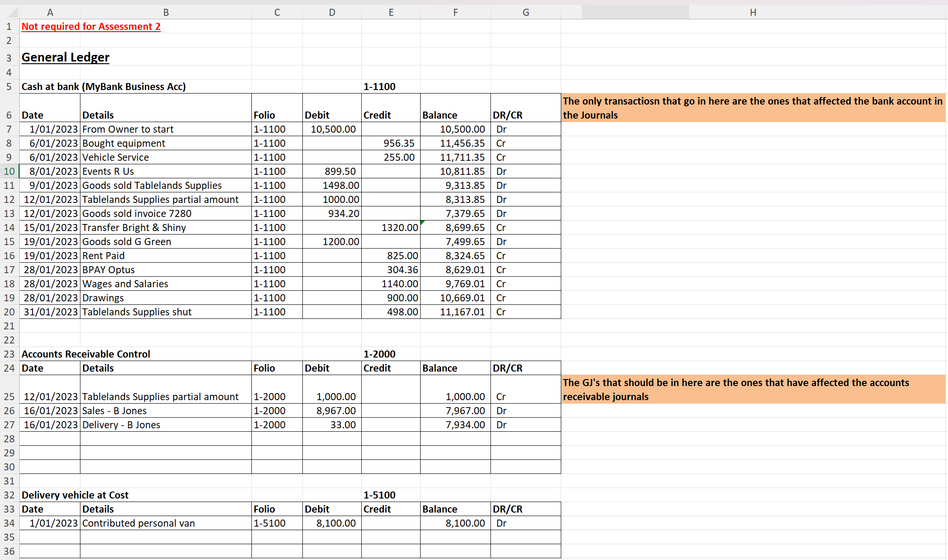Select column H header
This screenshot has height=560, width=948.
[x=753, y=12]
